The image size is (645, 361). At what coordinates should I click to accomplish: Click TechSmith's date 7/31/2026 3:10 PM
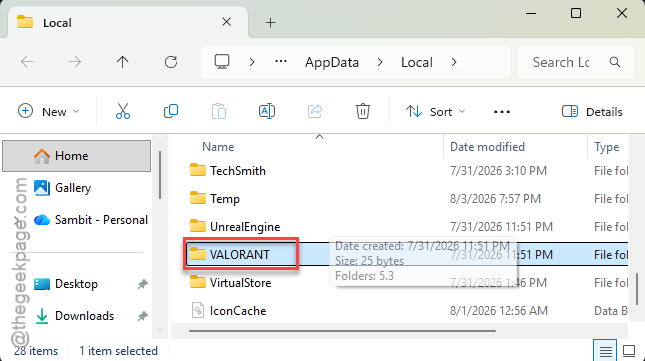(x=498, y=171)
